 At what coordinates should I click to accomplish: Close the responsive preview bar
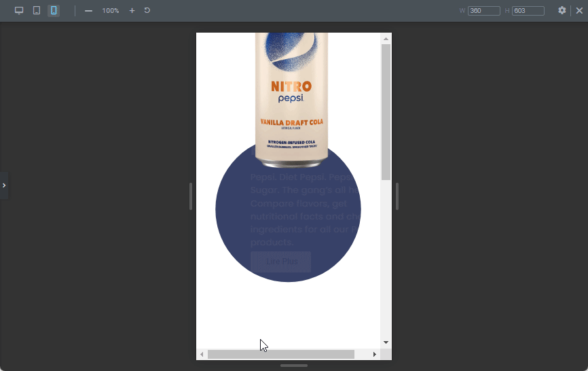click(579, 10)
